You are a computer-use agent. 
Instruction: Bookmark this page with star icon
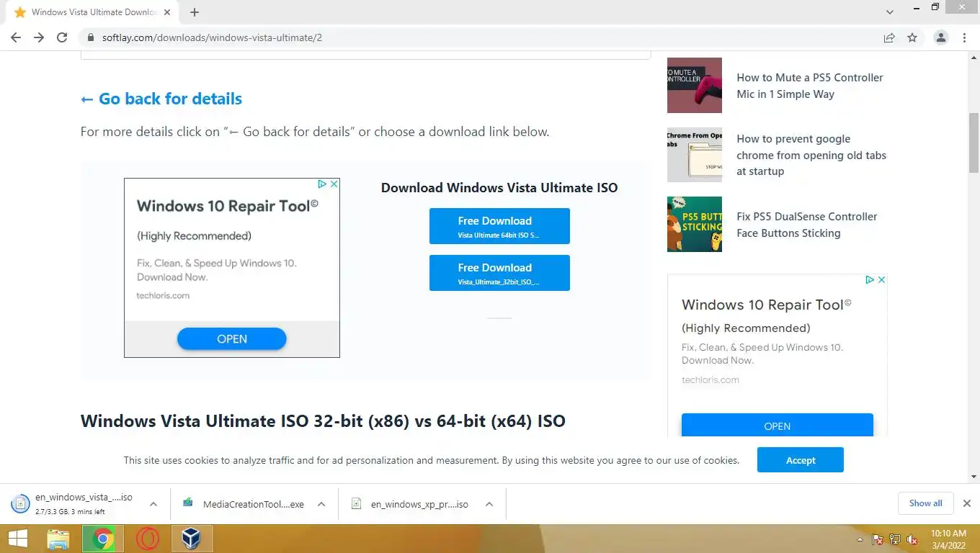912,37
